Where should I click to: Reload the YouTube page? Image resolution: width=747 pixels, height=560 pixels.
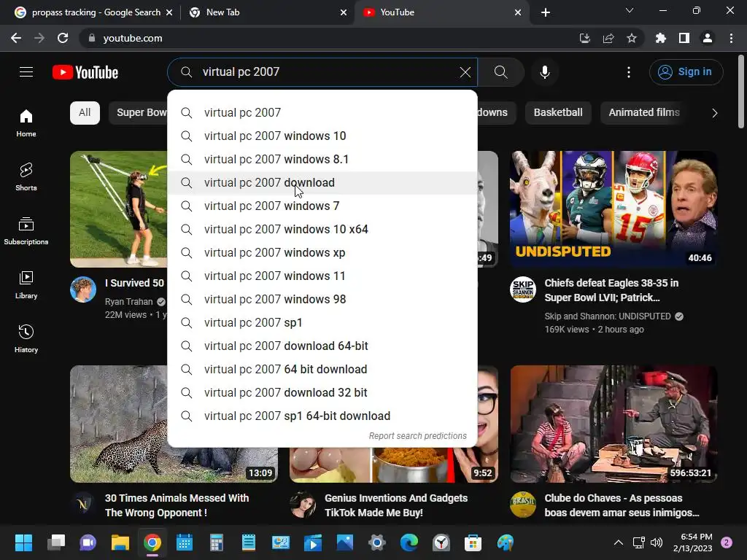(63, 38)
